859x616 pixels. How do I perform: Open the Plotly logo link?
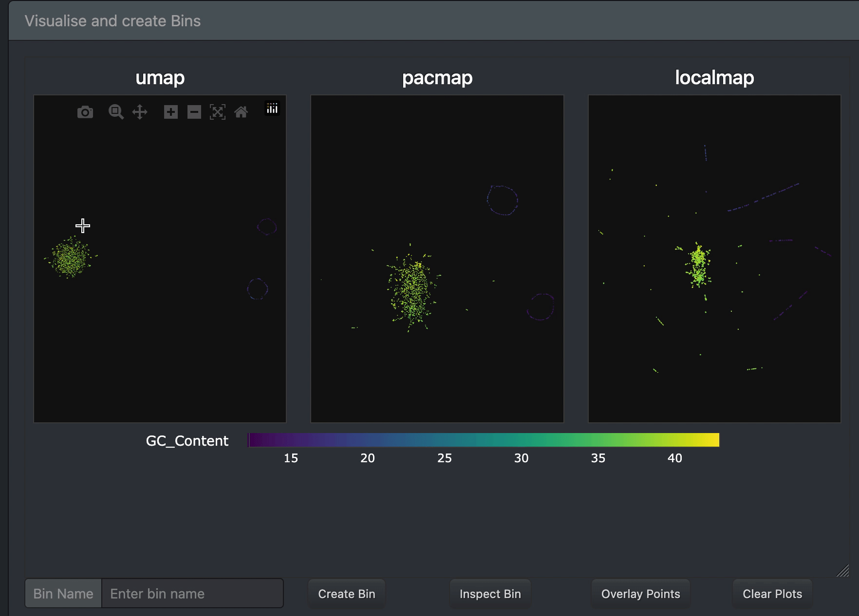[x=272, y=108]
